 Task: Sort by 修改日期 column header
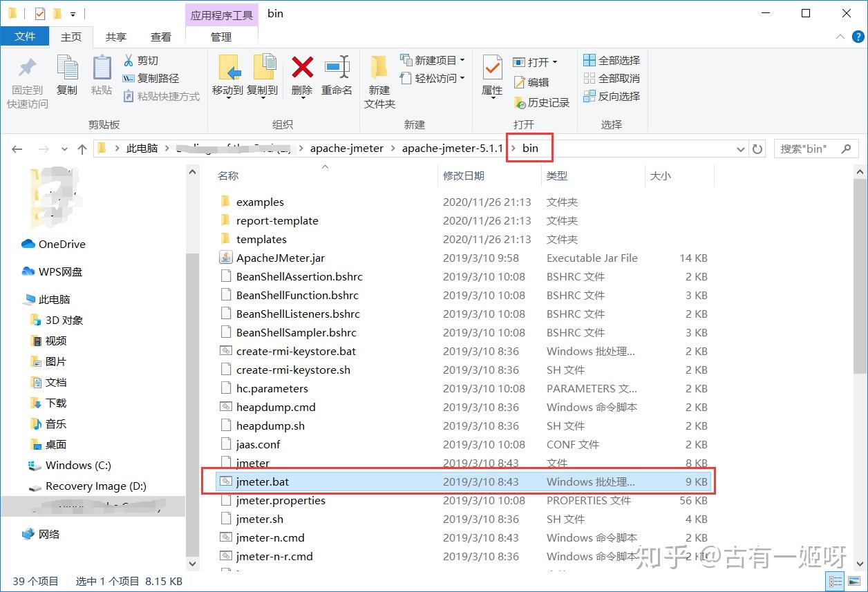(x=464, y=175)
